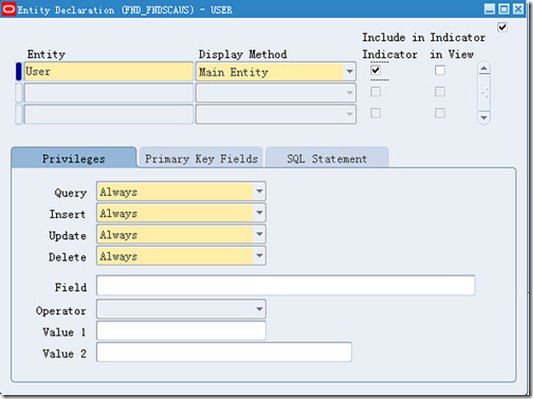The width and height of the screenshot is (533, 399).
Task: Select the second row's record indicator
Action: pos(19,93)
